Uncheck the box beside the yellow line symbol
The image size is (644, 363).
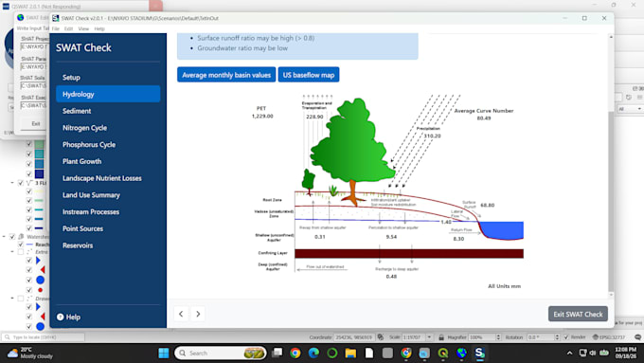click(x=28, y=191)
